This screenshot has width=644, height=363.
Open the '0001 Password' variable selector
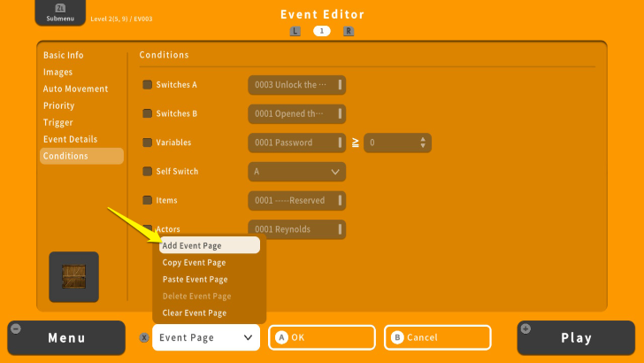point(296,143)
